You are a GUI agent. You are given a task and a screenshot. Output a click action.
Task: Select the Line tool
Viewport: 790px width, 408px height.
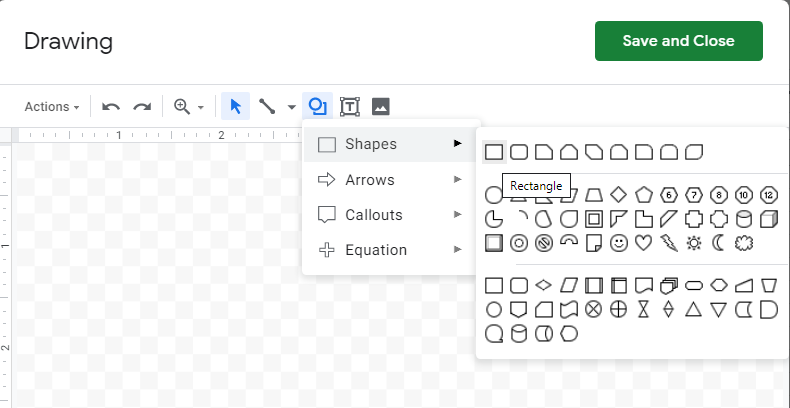(x=267, y=106)
